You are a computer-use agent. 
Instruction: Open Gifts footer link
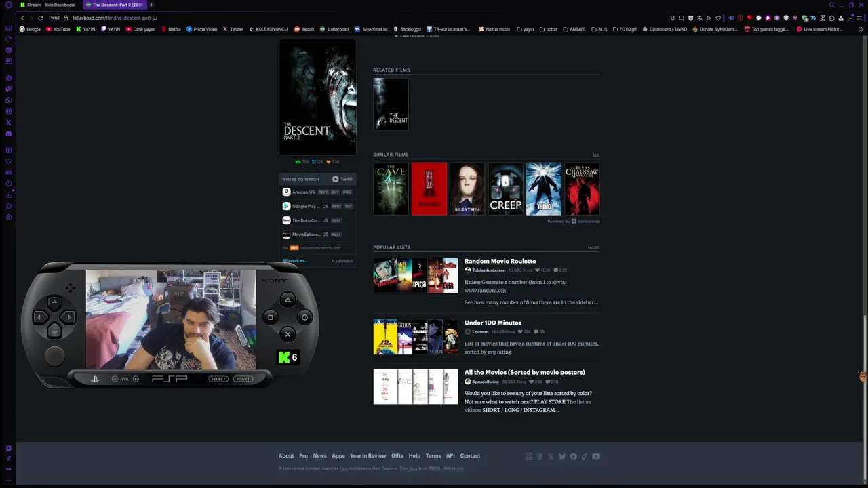(397, 456)
